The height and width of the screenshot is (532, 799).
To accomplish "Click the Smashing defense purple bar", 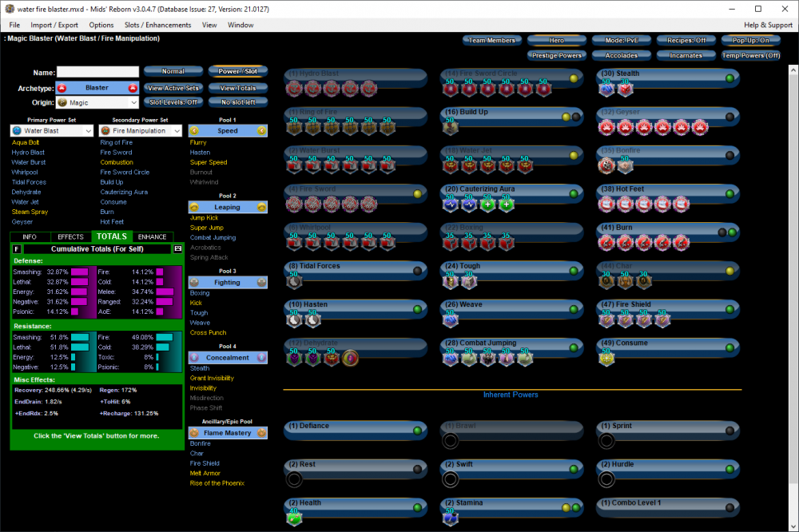I will (x=80, y=272).
